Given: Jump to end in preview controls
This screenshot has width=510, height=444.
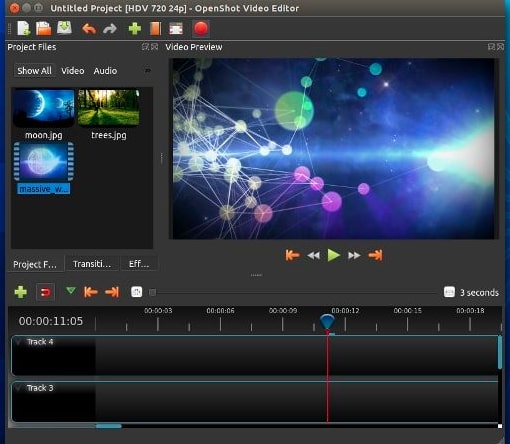Looking at the screenshot, I should pos(375,255).
